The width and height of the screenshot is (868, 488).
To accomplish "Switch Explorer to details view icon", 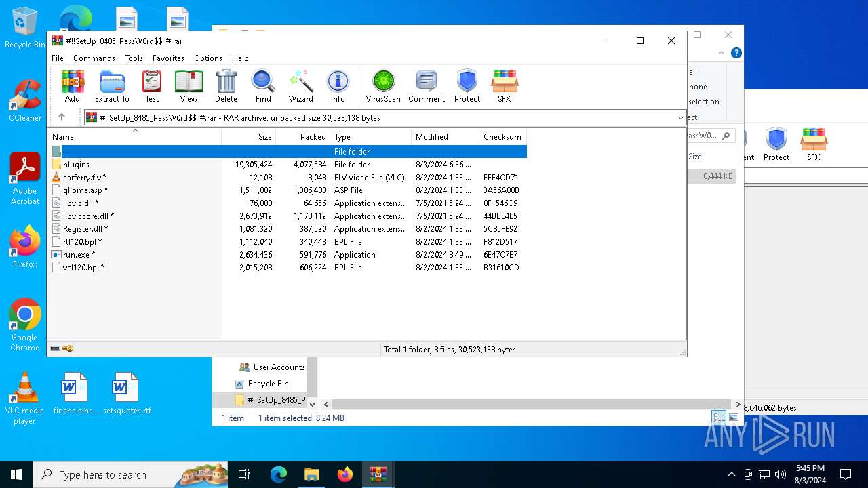I will (719, 418).
